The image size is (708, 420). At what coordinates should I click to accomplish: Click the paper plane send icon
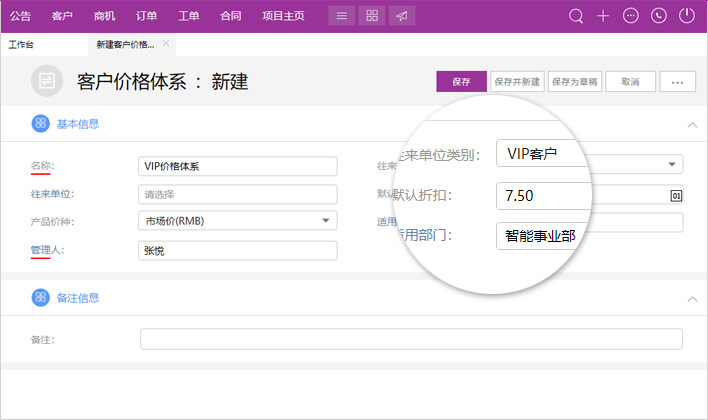pyautogui.click(x=400, y=16)
